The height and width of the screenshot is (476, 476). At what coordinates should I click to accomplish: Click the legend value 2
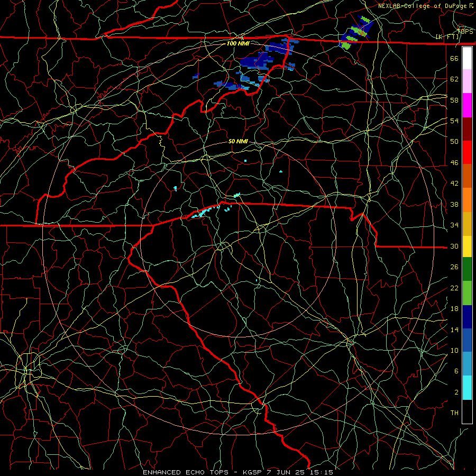(x=456, y=392)
